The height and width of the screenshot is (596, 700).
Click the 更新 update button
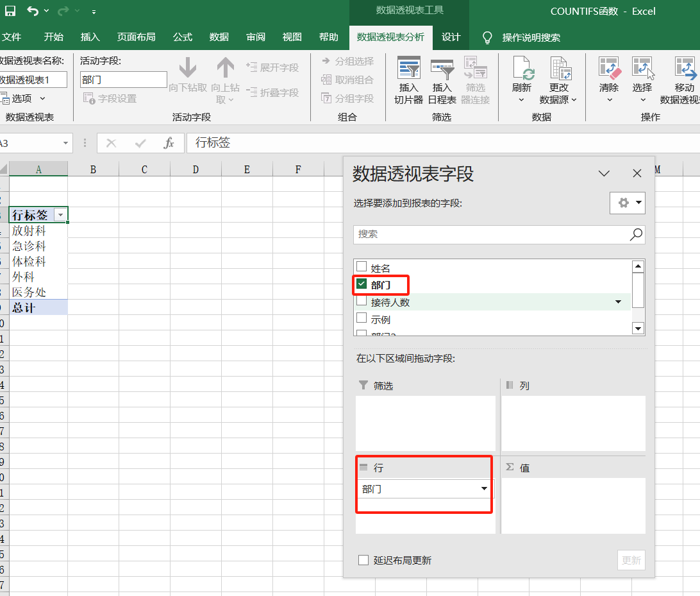631,560
